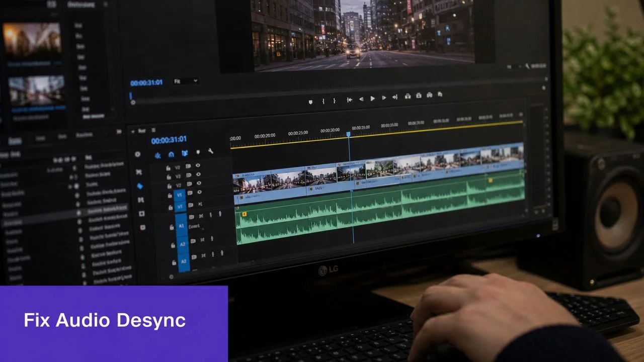644x362 pixels.
Task: Click the 00:00:30:00 mark on timeline ruler
Action: tap(330, 131)
